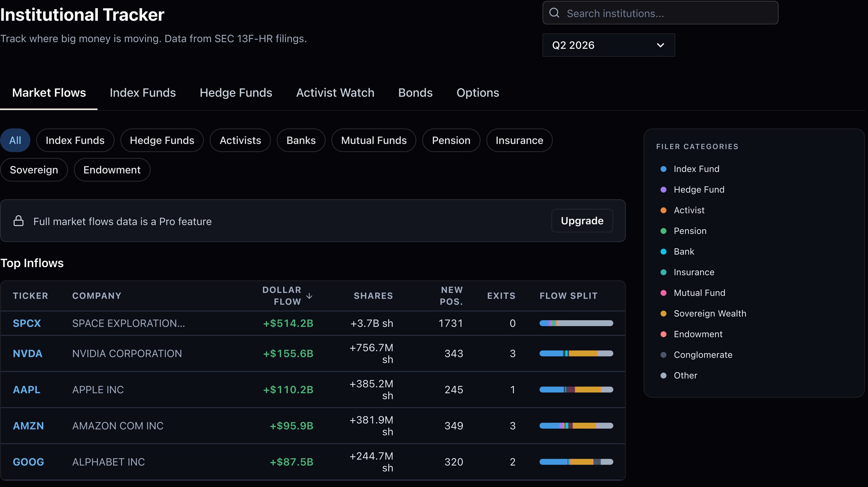Viewport: 868px width, 487px height.
Task: Toggle the Insurance filter chip
Action: (x=519, y=140)
